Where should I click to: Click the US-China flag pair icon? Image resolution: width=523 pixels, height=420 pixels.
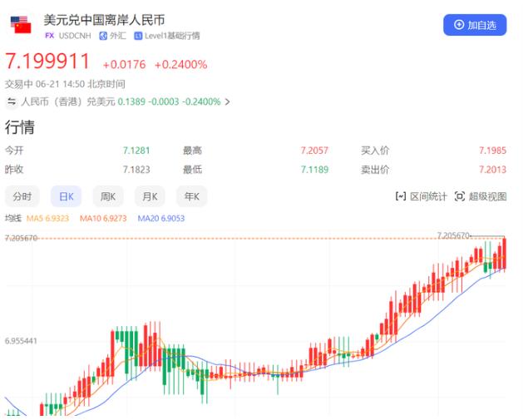pos(21,25)
